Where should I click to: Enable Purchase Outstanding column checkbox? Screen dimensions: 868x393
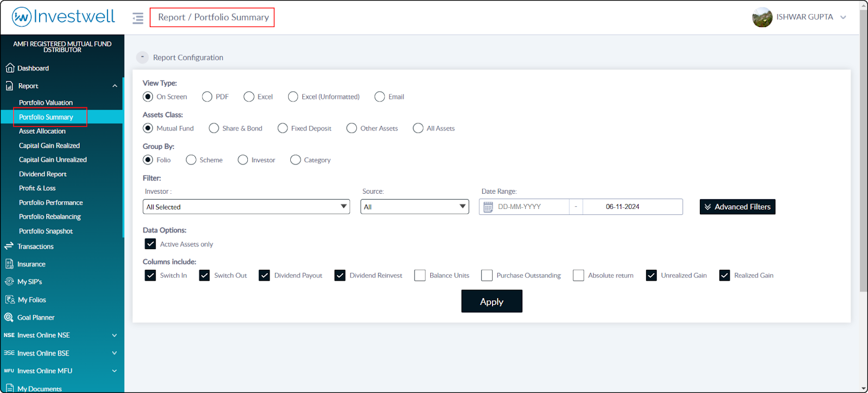point(487,275)
